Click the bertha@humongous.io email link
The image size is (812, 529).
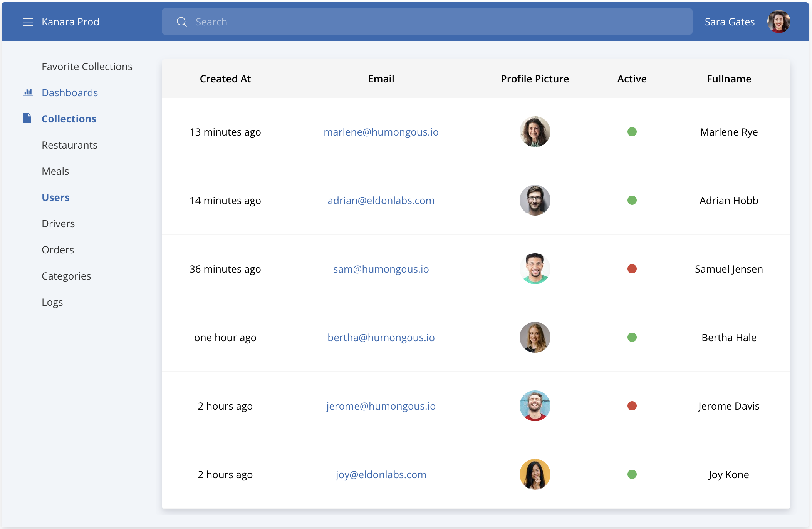(x=381, y=338)
